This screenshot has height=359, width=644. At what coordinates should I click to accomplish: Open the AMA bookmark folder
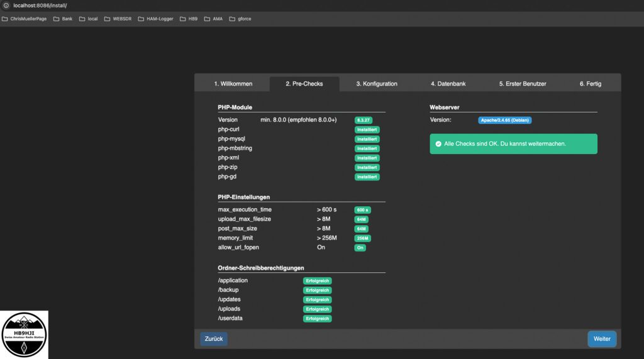coord(213,19)
